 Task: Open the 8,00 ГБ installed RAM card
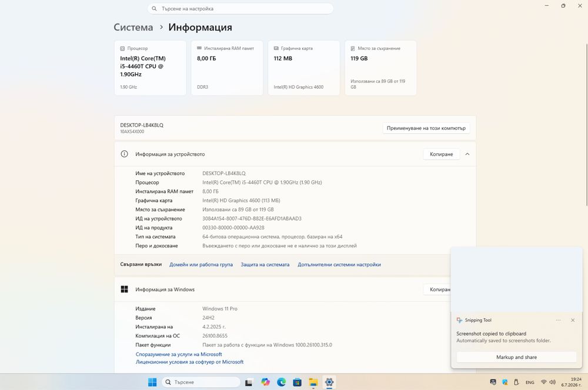coord(227,68)
